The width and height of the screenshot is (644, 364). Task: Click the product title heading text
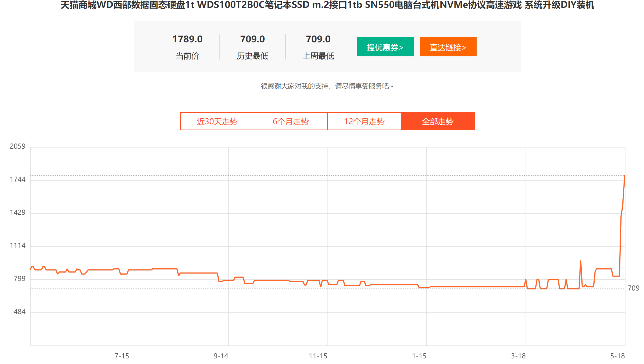(x=327, y=5)
